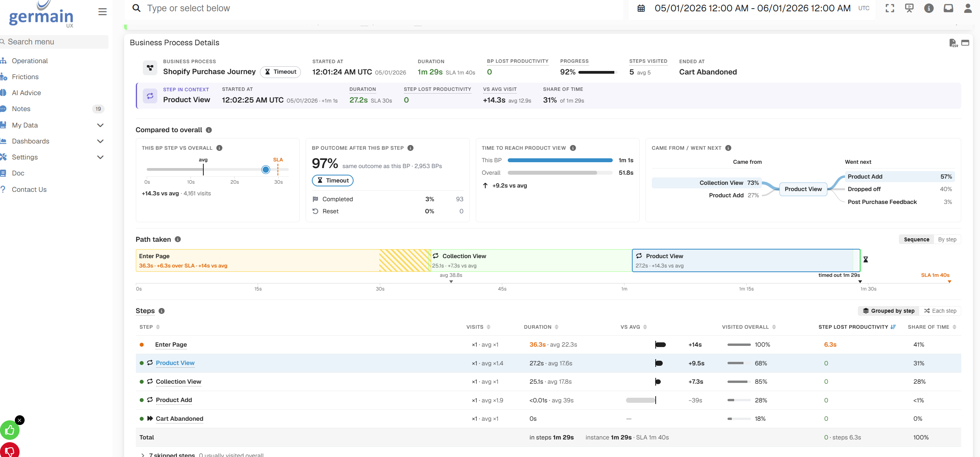Select Grouped by step view
The image size is (980, 457).
pyautogui.click(x=889, y=311)
